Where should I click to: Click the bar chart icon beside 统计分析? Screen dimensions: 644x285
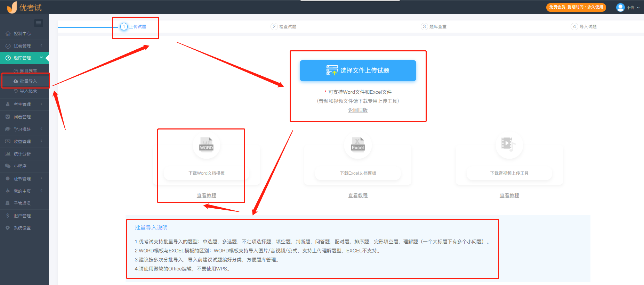8,154
